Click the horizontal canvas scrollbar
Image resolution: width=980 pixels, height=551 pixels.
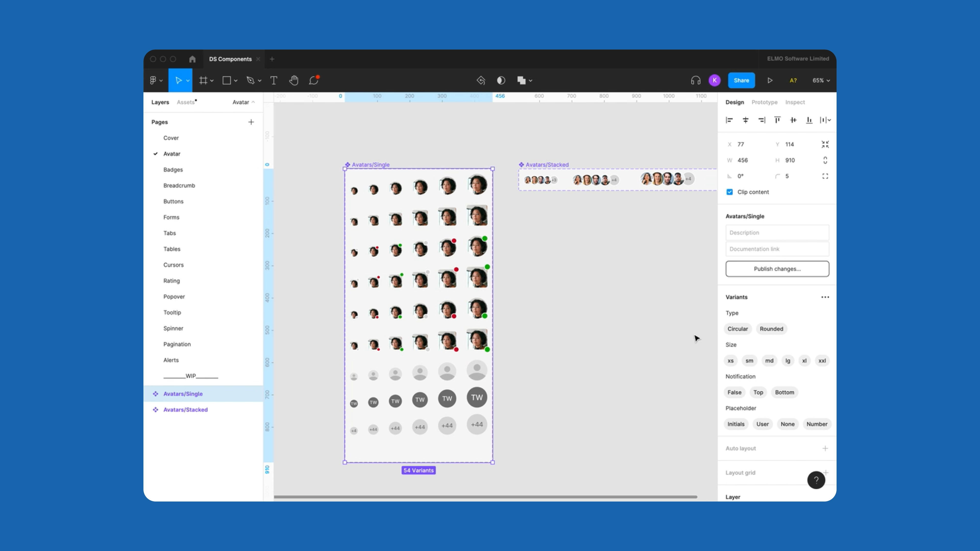pyautogui.click(x=485, y=497)
